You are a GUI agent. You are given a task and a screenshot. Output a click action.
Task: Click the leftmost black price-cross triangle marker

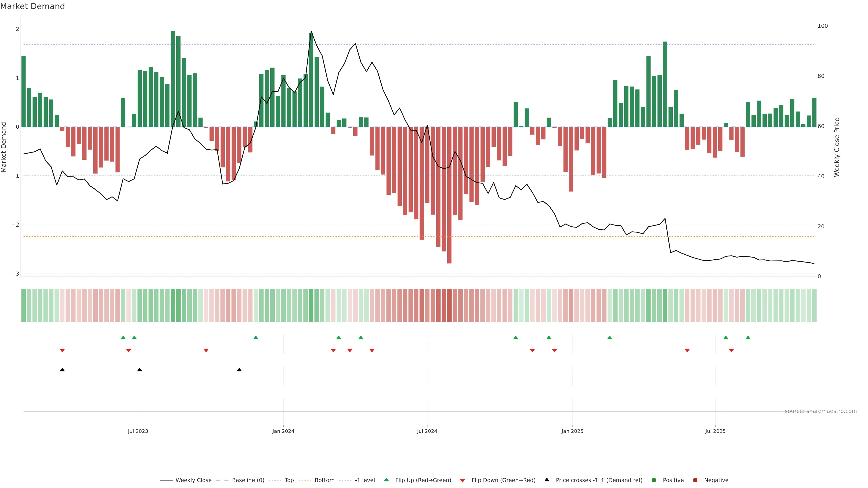(x=62, y=370)
